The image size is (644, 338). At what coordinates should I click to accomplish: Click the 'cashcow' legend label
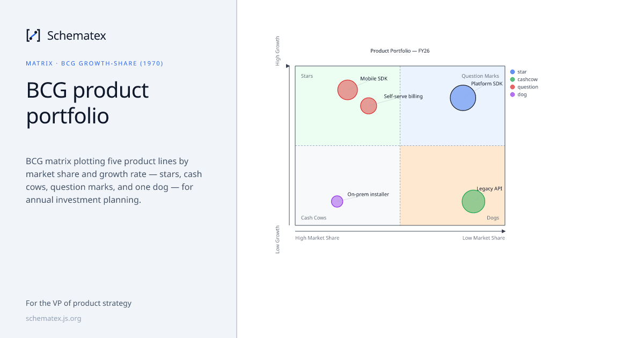click(526, 79)
